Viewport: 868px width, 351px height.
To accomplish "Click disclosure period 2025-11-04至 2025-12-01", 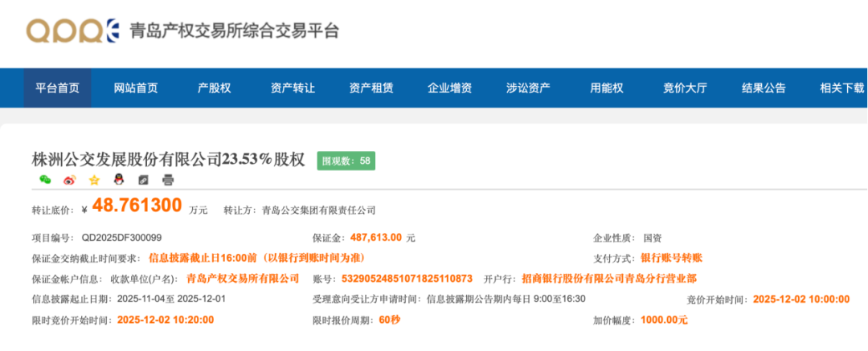I will pos(171,299).
